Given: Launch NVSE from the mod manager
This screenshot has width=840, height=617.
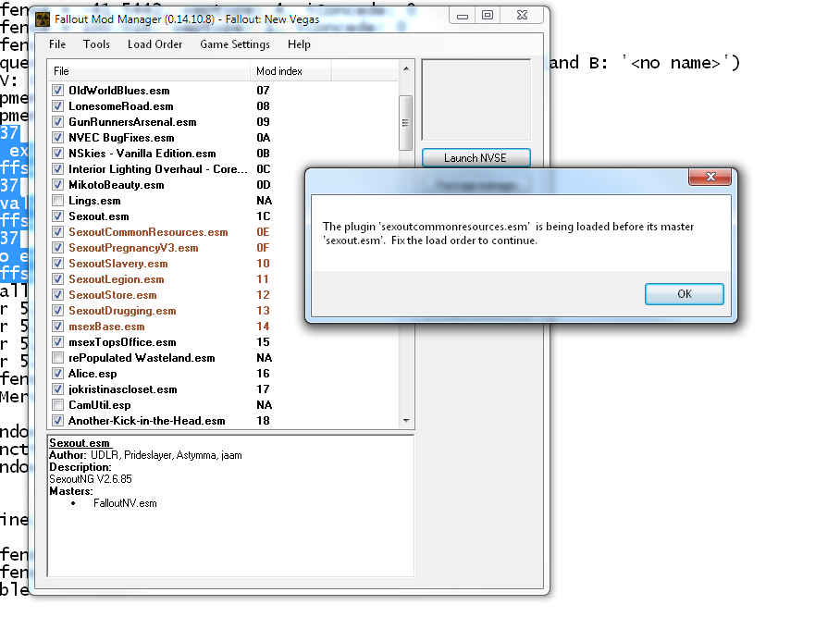Looking at the screenshot, I should 476,158.
